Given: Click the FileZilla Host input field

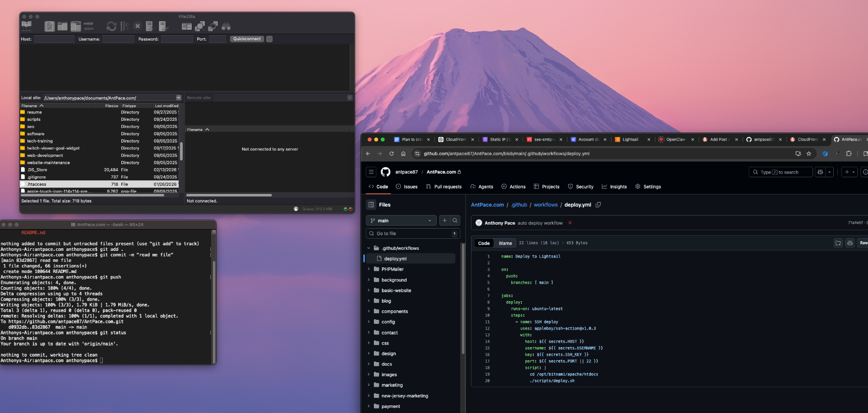Looking at the screenshot, I should (x=54, y=39).
